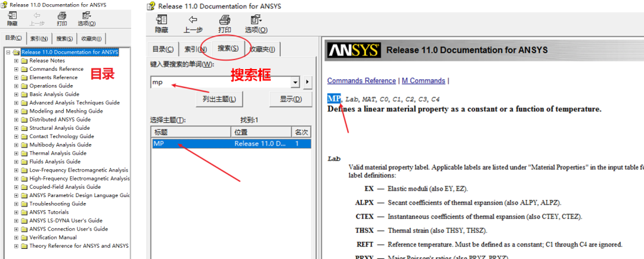
Task: Expand Thermal Analysis Guide node
Action: coord(17,153)
